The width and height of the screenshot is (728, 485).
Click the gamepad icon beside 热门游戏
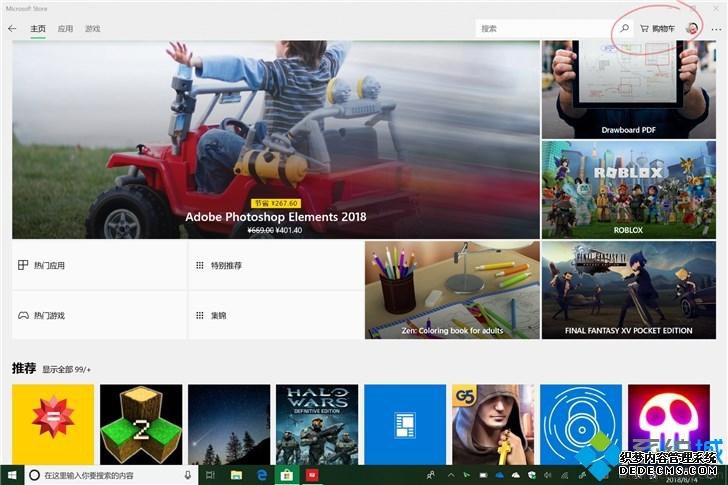point(23,316)
